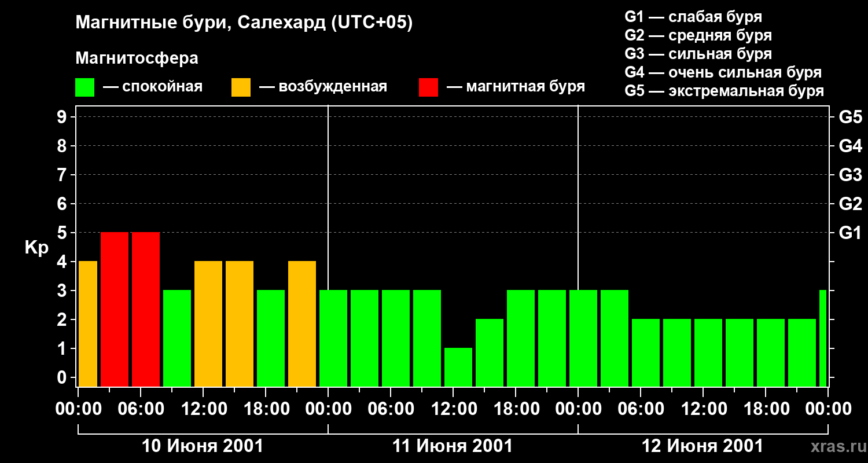The height and width of the screenshot is (463, 868).
Task: Click the '10 Июня 2001' date label
Action: point(203,446)
